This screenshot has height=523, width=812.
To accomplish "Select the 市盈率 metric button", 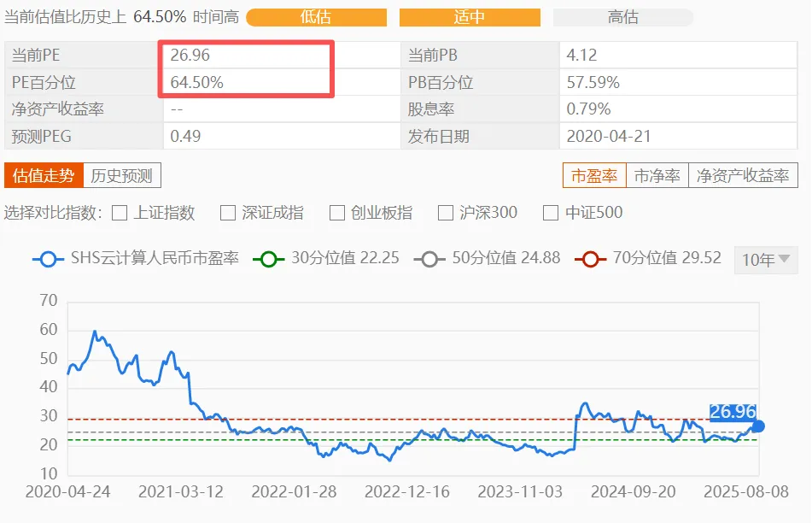I will coord(594,176).
